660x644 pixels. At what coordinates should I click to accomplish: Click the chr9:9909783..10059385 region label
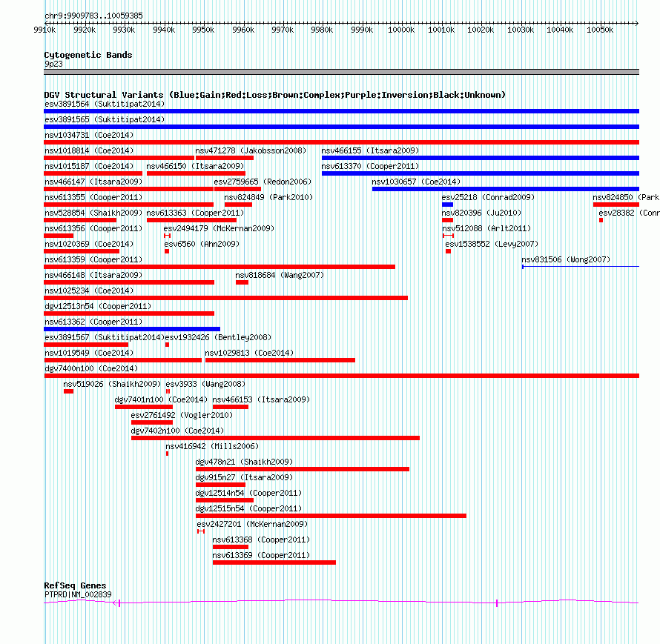93,16
